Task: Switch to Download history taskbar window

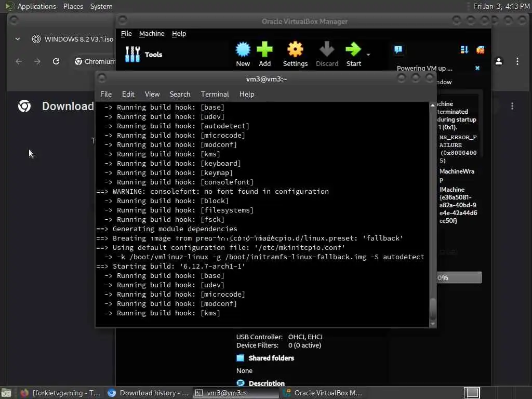Action: point(148,393)
